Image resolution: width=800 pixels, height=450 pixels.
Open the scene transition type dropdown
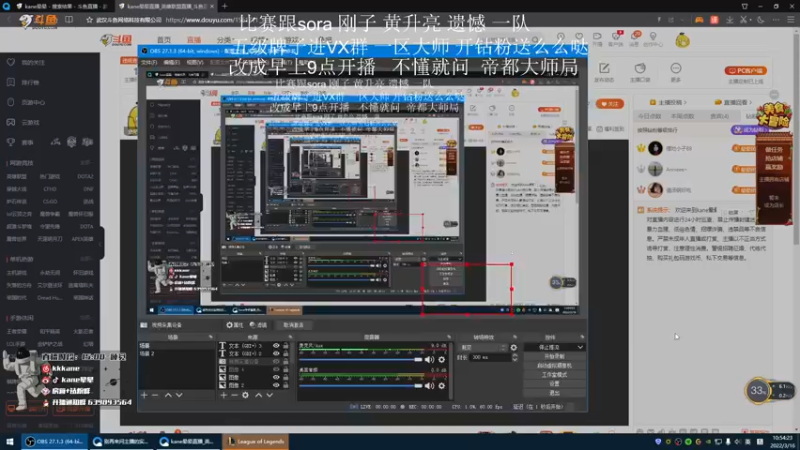pyautogui.click(x=483, y=347)
